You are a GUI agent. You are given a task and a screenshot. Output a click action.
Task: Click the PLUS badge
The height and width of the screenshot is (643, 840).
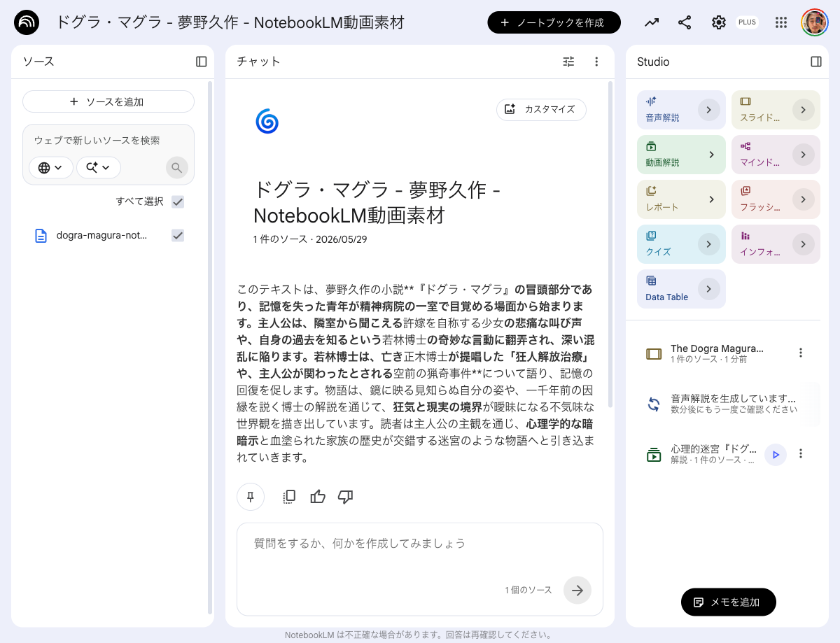pyautogui.click(x=747, y=22)
